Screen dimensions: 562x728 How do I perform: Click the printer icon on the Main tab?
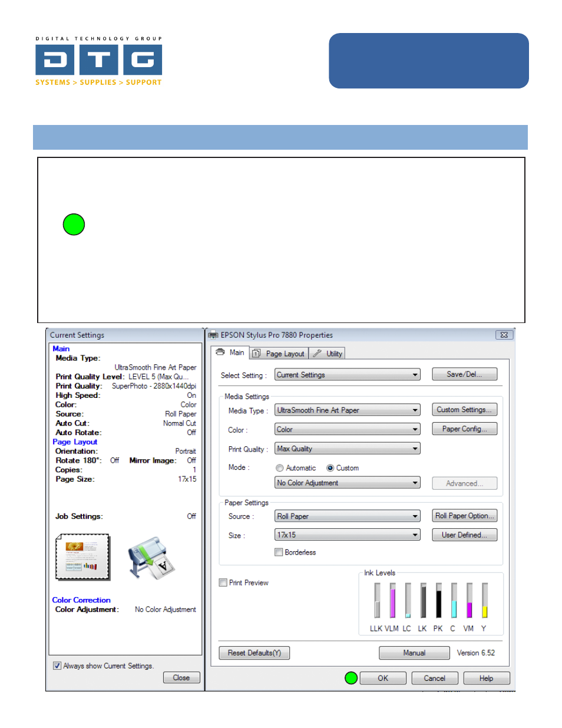click(x=220, y=353)
